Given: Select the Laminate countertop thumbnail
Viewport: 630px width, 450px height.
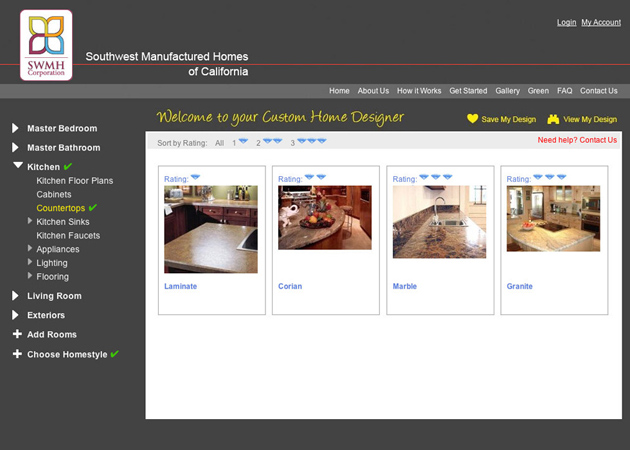Looking at the screenshot, I should 211,229.
